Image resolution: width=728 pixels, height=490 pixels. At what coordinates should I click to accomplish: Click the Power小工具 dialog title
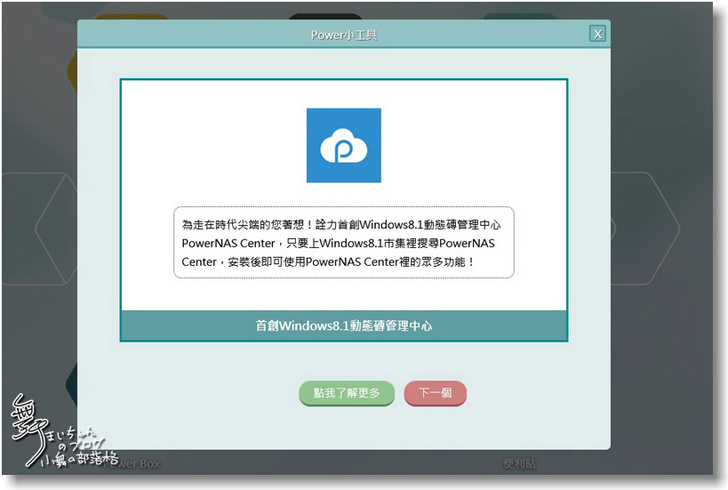344,35
